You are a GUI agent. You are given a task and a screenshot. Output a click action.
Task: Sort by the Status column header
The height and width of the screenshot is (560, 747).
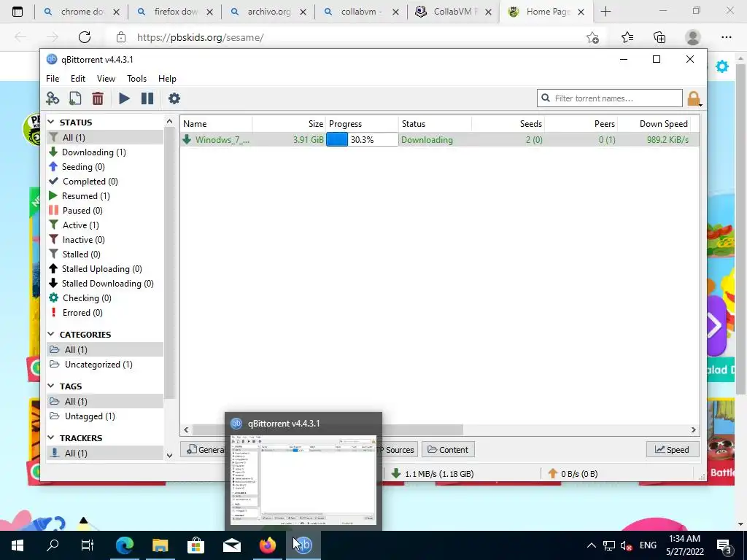point(435,124)
